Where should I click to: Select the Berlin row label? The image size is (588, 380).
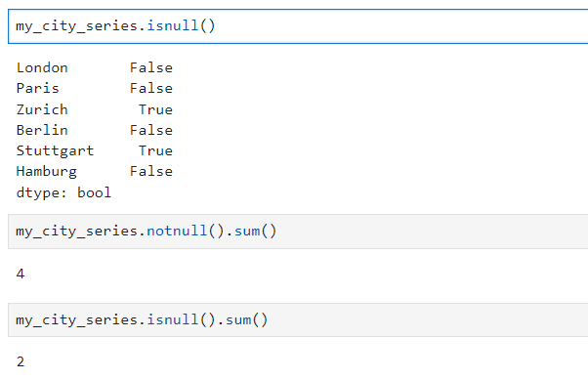pyautogui.click(x=42, y=130)
